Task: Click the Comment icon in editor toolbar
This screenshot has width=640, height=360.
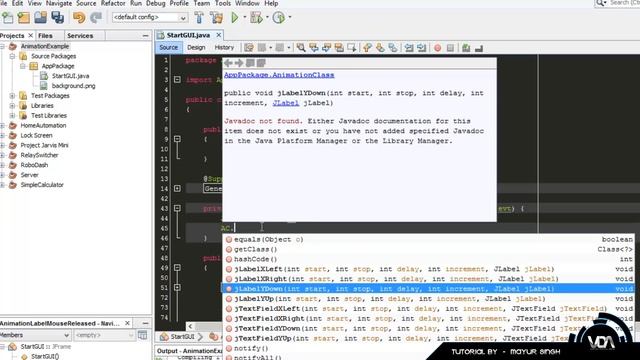Action: [x=466, y=48]
